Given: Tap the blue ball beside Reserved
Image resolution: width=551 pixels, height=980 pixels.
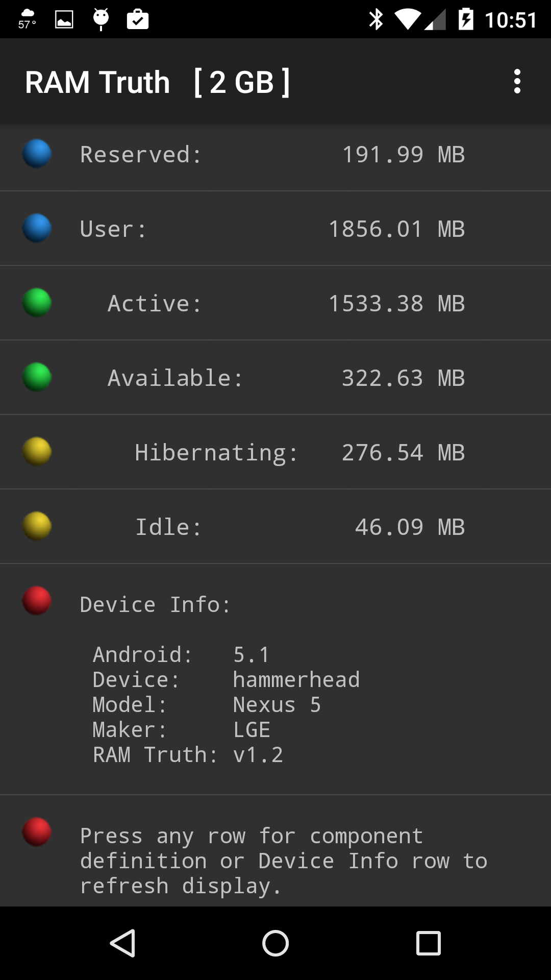Looking at the screenshot, I should pos(37,154).
